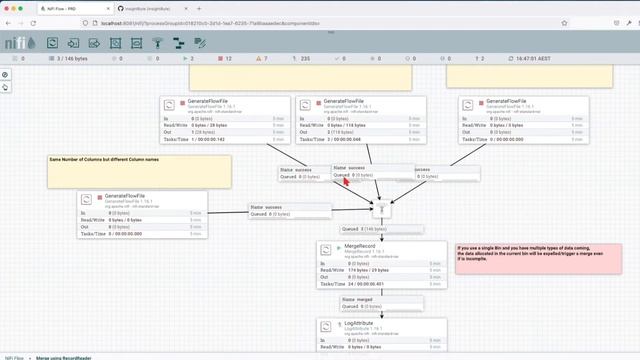
Task: Select the LogAttribute processor title
Action: coord(358,323)
